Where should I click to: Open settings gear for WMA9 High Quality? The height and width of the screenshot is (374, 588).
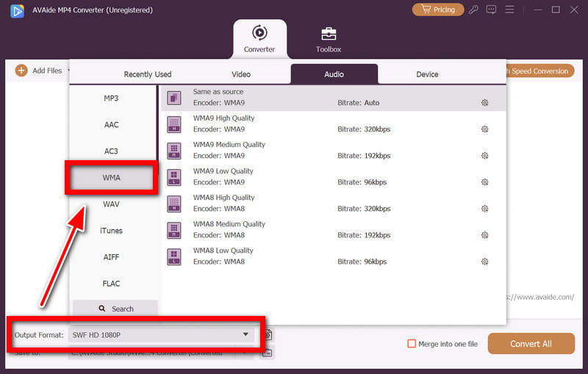point(484,129)
